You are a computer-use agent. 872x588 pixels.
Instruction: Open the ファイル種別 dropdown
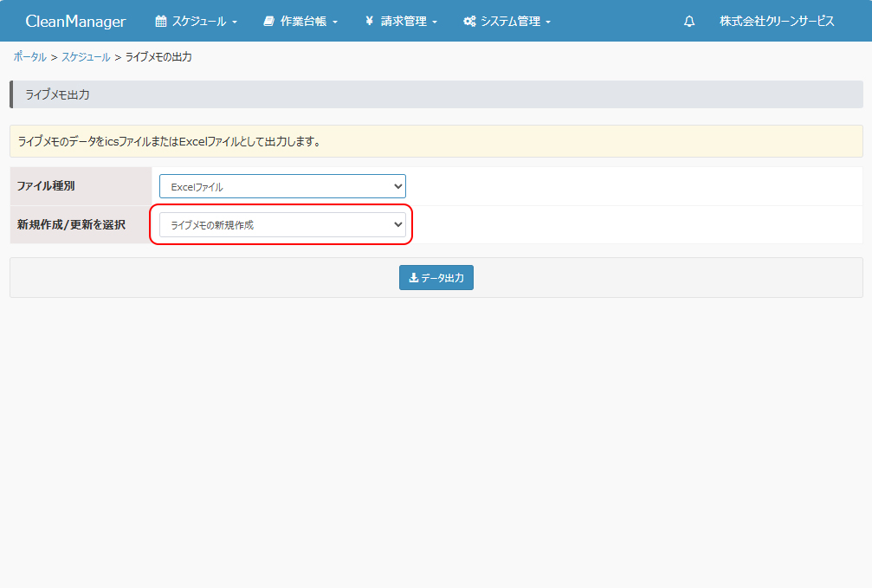282,186
